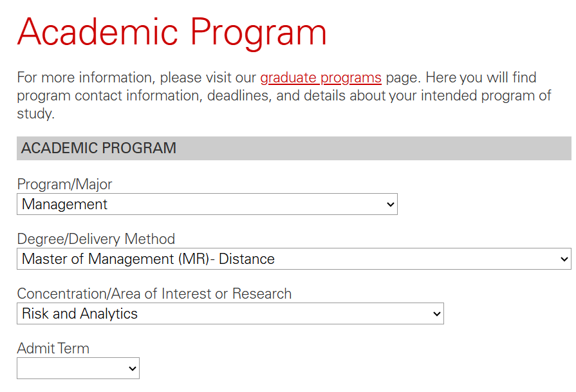This screenshot has height=392, width=576.
Task: Click the red Academic Program page heading
Action: (x=172, y=32)
